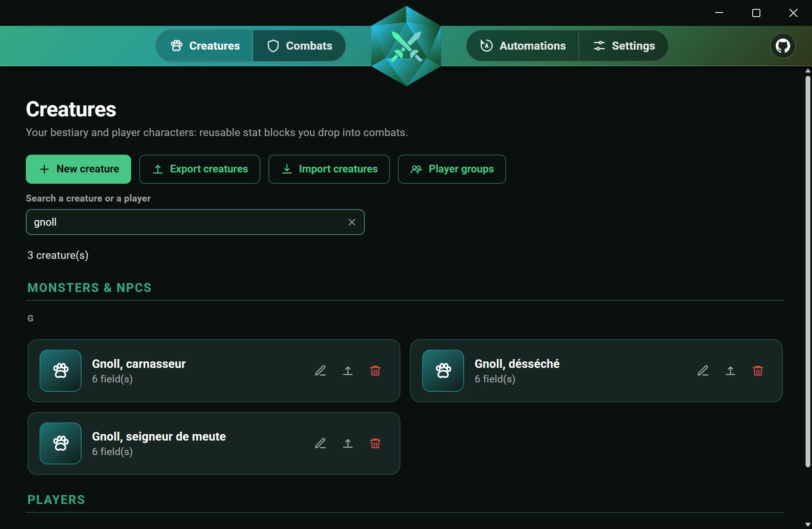Export the Gnoll, carnasseur creature
The image size is (812, 529).
pyautogui.click(x=348, y=371)
